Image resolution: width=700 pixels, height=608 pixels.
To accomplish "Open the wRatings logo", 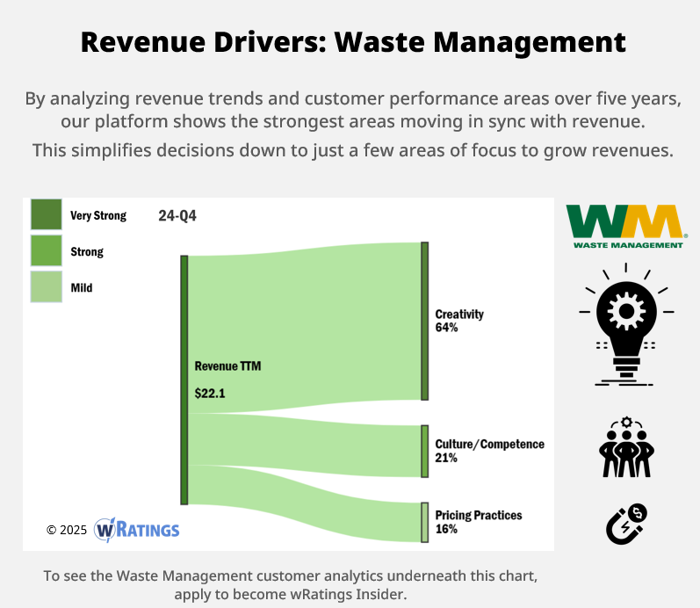I will click(x=137, y=530).
